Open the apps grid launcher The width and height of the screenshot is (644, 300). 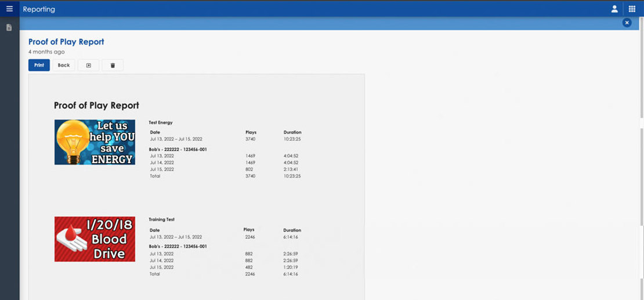tap(632, 9)
